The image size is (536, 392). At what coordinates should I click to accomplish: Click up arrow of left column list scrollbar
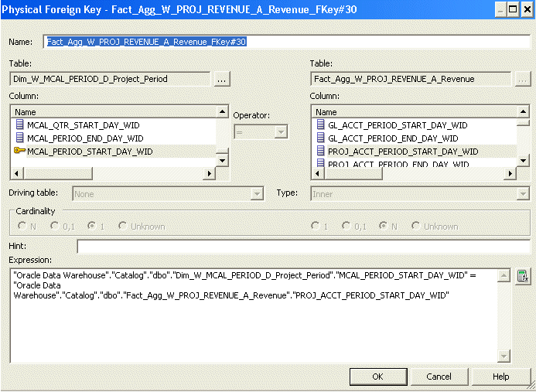click(x=223, y=111)
